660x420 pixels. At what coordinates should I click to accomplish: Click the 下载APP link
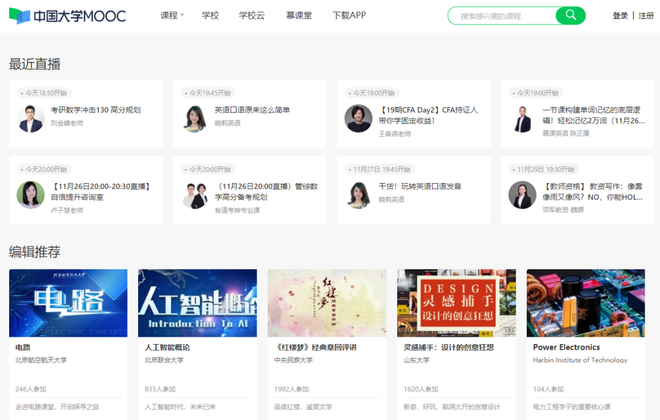[350, 16]
